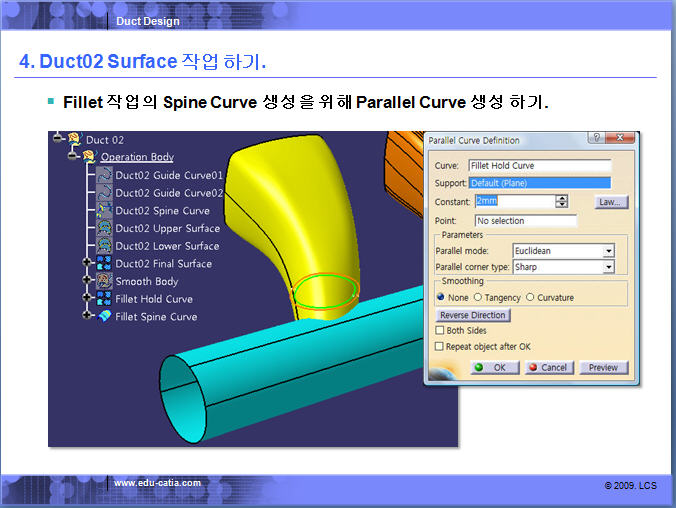Image resolution: width=676 pixels, height=508 pixels.
Task: Check Repeat object after OK
Action: coord(440,346)
